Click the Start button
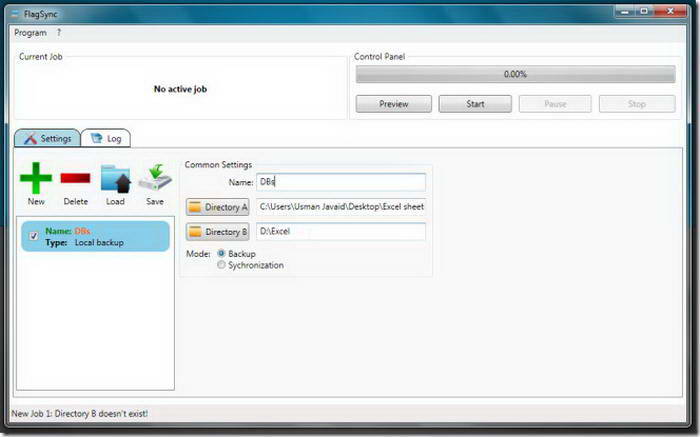700x437 pixels. (x=475, y=104)
